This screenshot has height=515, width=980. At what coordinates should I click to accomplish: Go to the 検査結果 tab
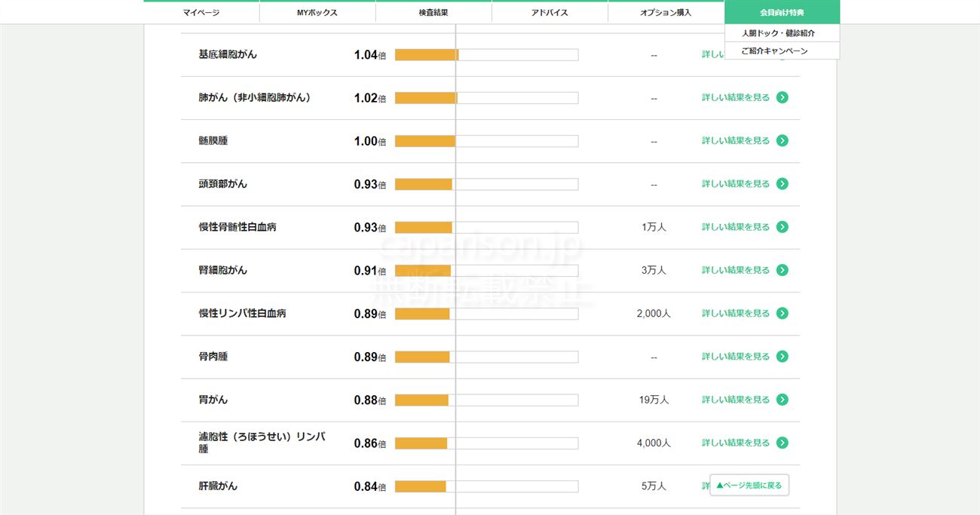click(433, 12)
